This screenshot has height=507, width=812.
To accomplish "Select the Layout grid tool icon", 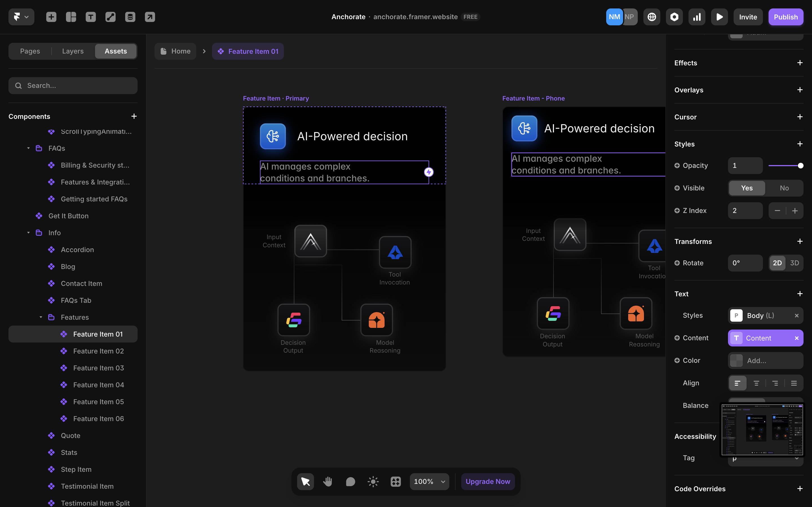I will 71,17.
